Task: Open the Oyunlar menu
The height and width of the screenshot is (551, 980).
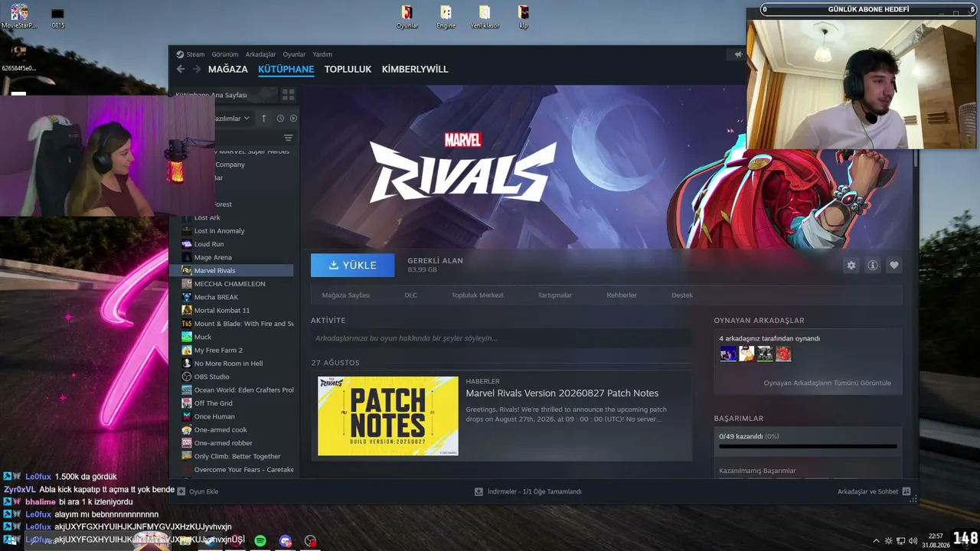Action: pyautogui.click(x=294, y=54)
